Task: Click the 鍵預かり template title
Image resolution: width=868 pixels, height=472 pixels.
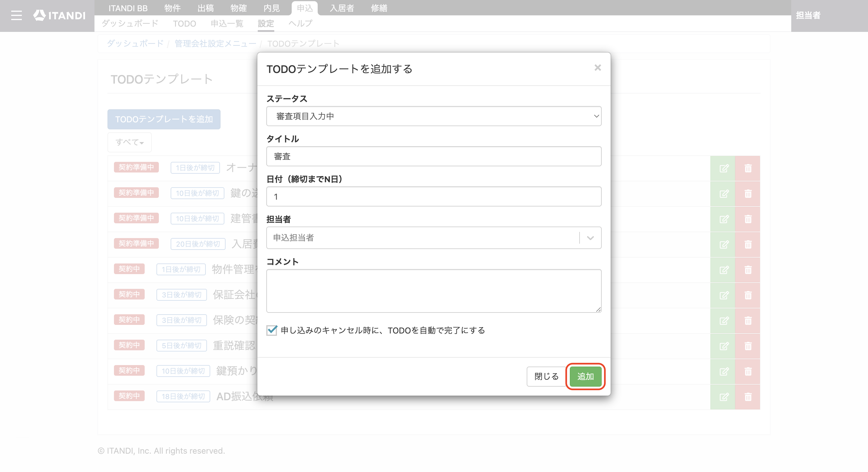Action: tap(236, 371)
